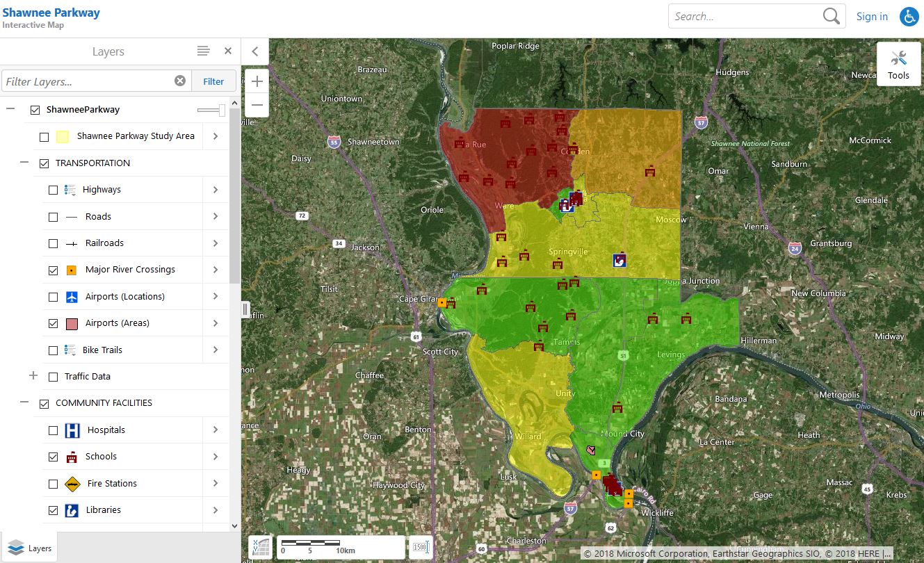Click the Filter button

(213, 81)
